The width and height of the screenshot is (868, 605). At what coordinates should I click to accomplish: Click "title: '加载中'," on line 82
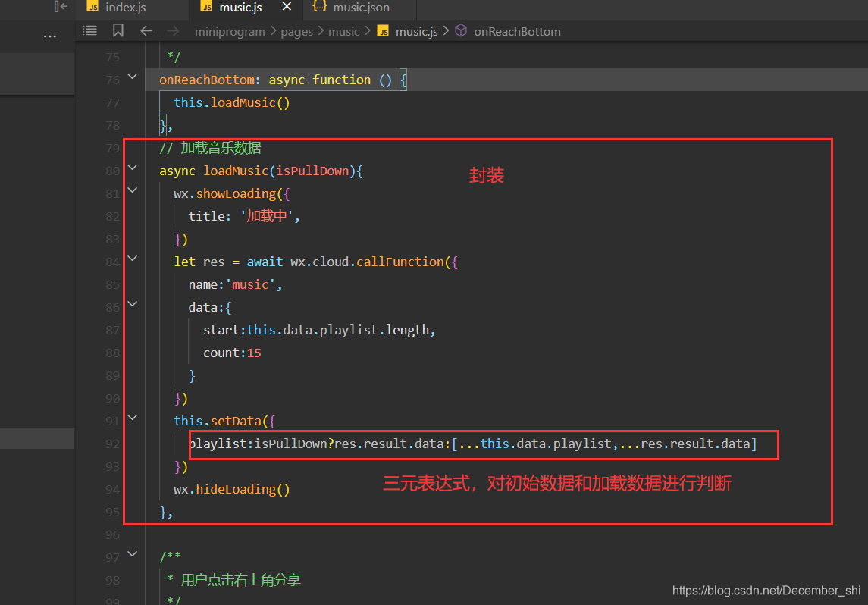[244, 216]
